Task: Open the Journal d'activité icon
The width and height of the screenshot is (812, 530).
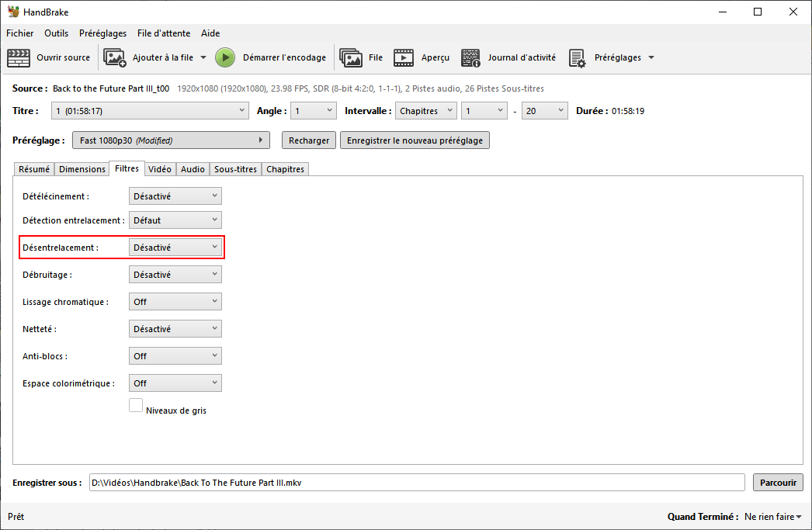Action: [470, 57]
